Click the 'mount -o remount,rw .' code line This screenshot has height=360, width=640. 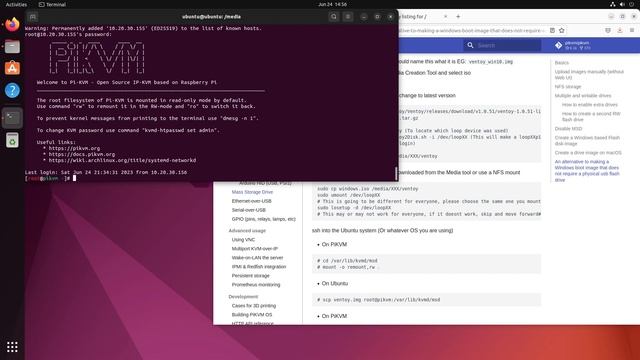coord(348,267)
